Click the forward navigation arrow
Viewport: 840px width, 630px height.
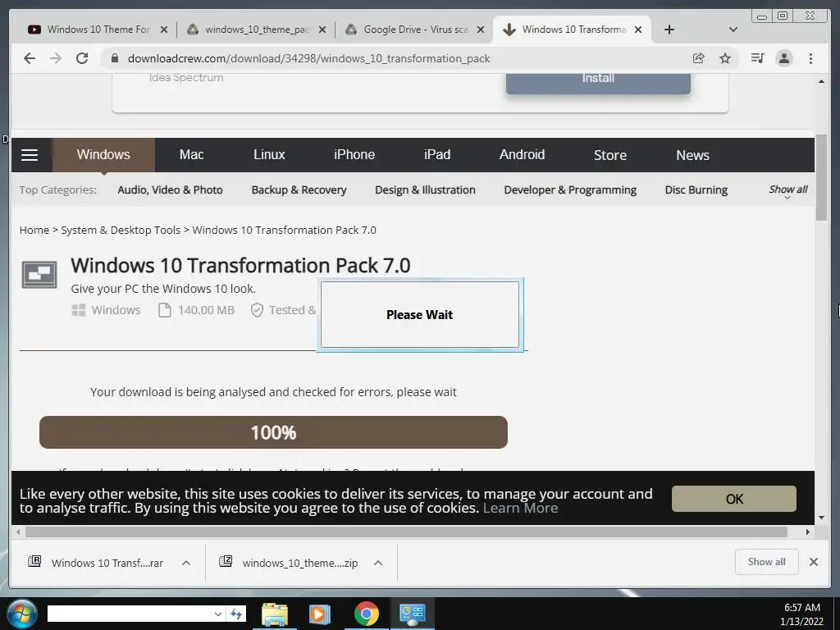pos(56,58)
